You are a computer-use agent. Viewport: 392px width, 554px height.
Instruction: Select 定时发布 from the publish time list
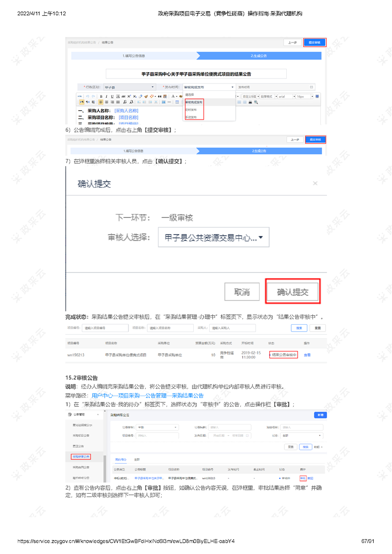[191, 110]
